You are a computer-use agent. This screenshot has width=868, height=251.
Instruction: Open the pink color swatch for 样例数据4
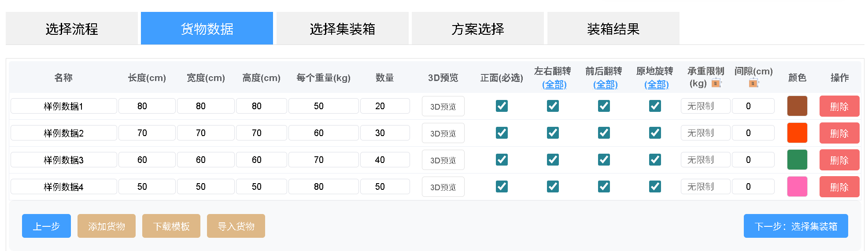point(797,187)
